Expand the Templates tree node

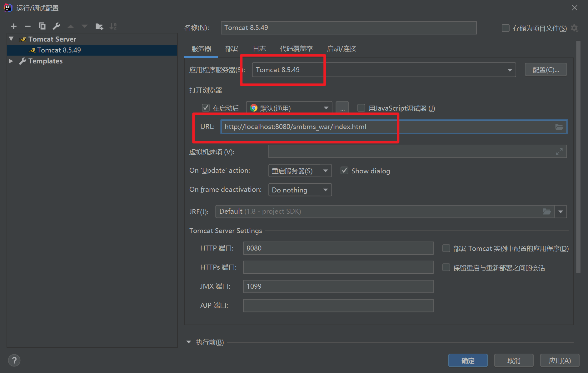click(11, 61)
